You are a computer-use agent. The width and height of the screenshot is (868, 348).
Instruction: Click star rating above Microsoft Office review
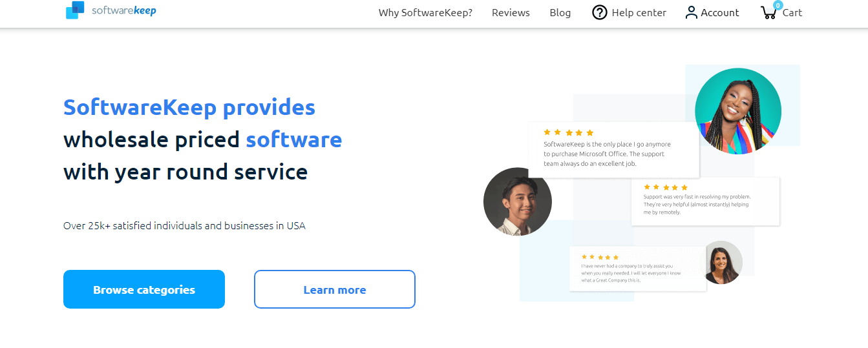(568, 132)
